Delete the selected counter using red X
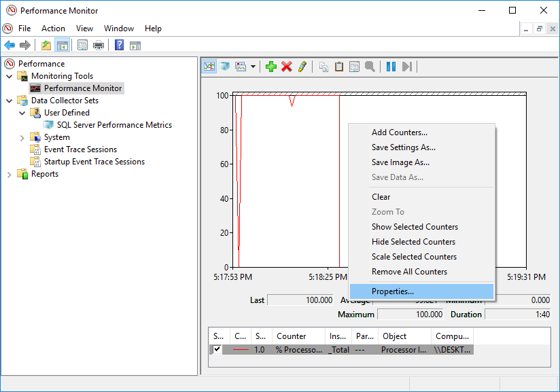The height and width of the screenshot is (392, 560). click(x=285, y=66)
